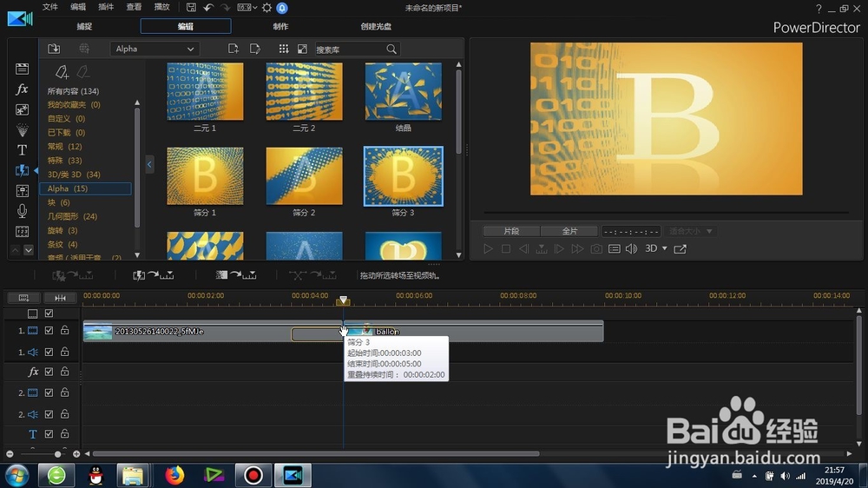Click the search magnifier icon

click(391, 49)
